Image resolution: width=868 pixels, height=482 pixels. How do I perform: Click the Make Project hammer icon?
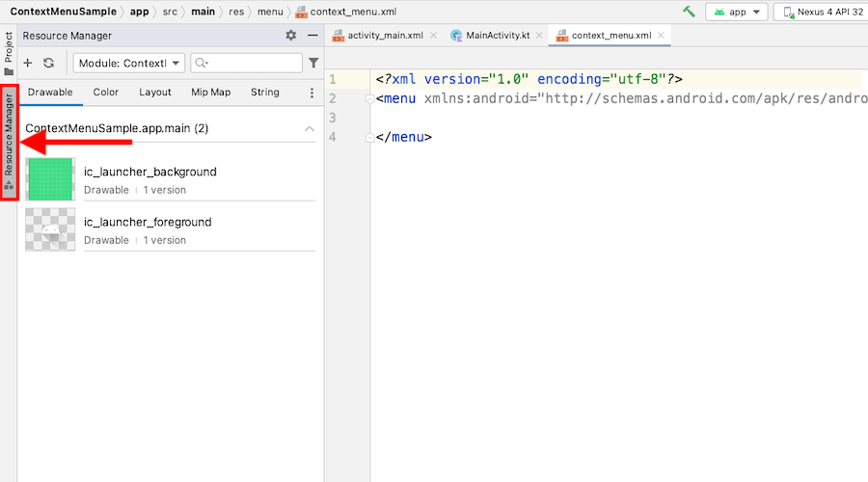point(689,12)
